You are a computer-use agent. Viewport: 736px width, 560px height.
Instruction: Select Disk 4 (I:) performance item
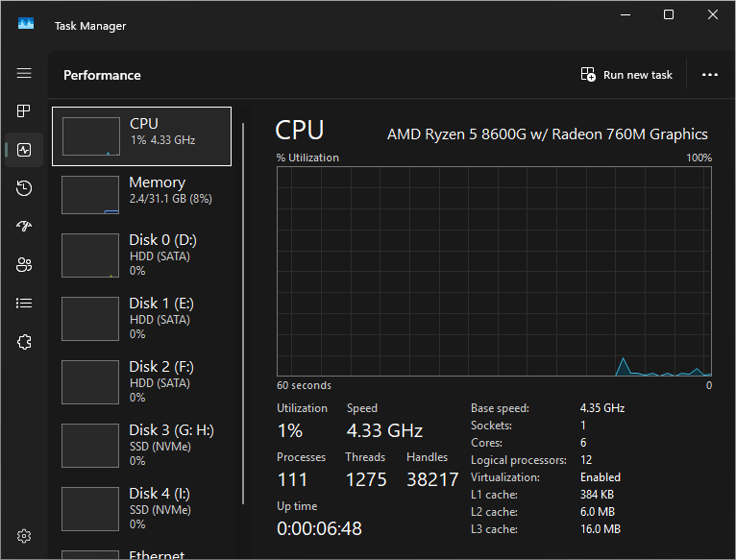[x=142, y=508]
